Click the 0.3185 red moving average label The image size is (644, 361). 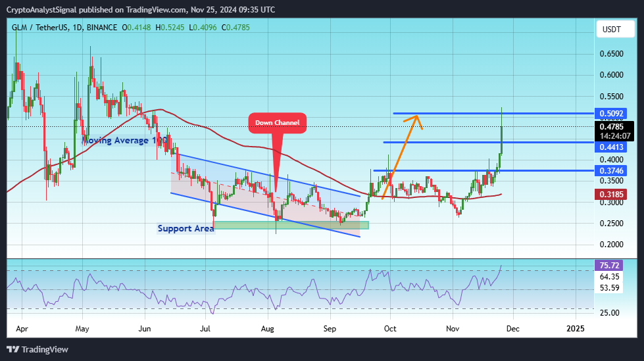tap(611, 194)
